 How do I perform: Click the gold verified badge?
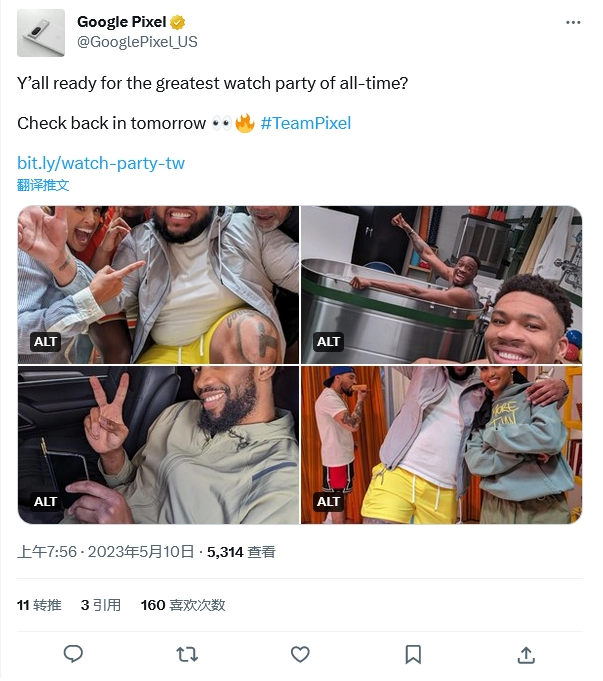point(178,22)
